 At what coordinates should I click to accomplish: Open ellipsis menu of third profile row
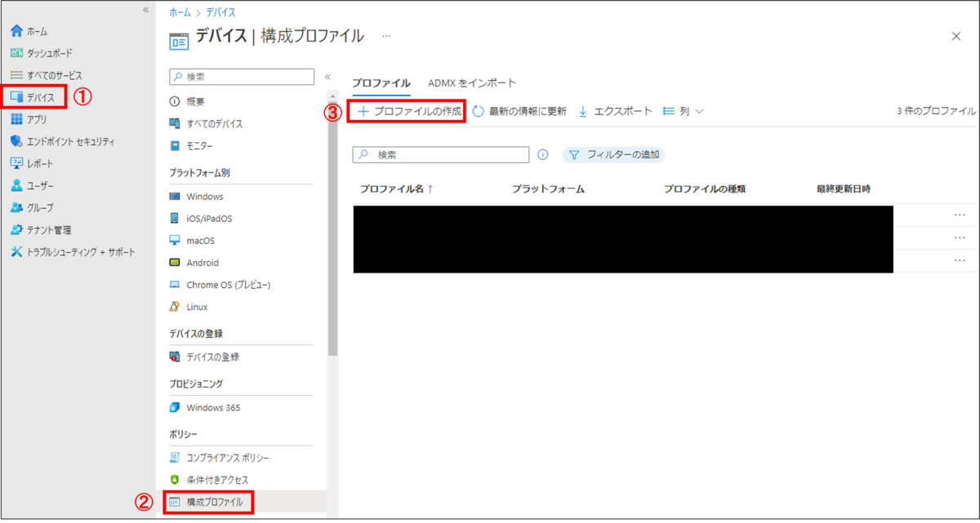click(960, 259)
